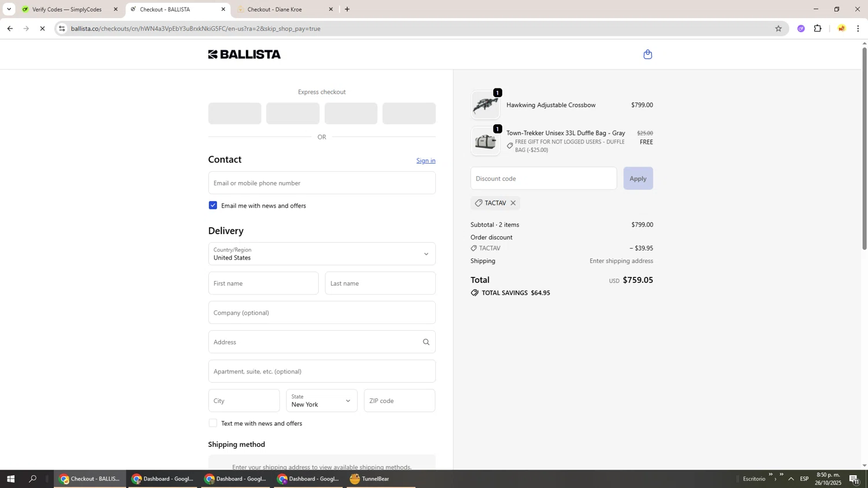Click the Apply discount button
Image resolution: width=868 pixels, height=488 pixels.
638,178
